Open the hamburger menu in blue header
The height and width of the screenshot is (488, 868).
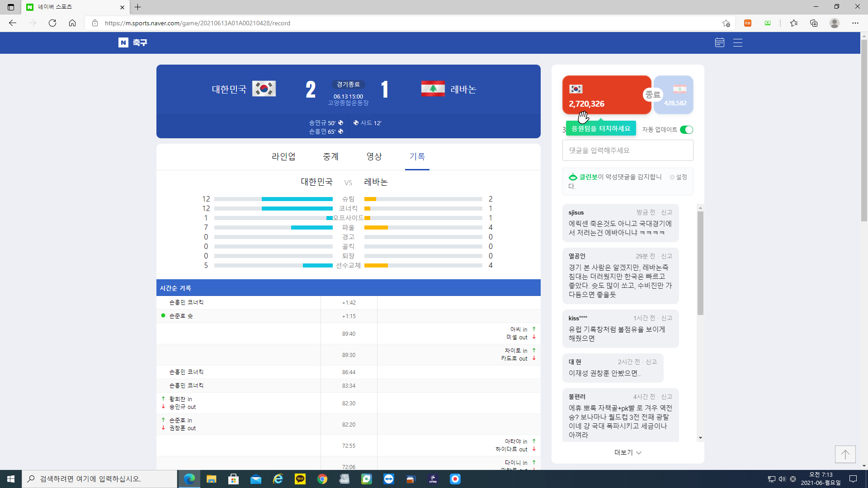pyautogui.click(x=738, y=42)
